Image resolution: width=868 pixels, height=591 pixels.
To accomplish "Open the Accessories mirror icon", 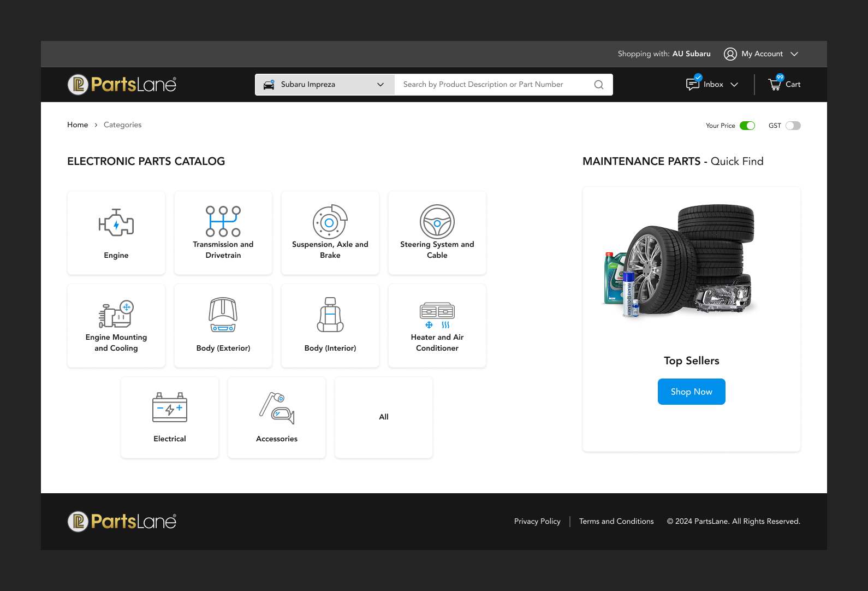I will coord(277,408).
